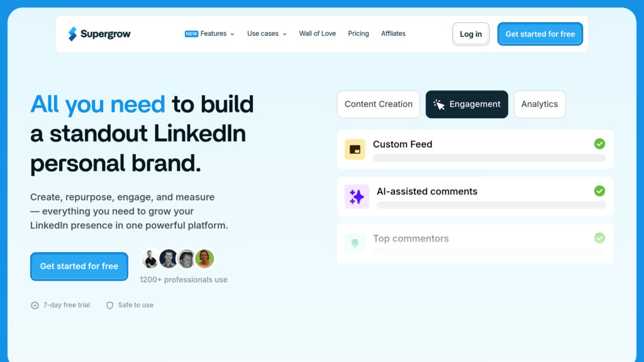Image resolution: width=644 pixels, height=362 pixels.
Task: Click the NEW badge beside Features
Action: (x=191, y=34)
